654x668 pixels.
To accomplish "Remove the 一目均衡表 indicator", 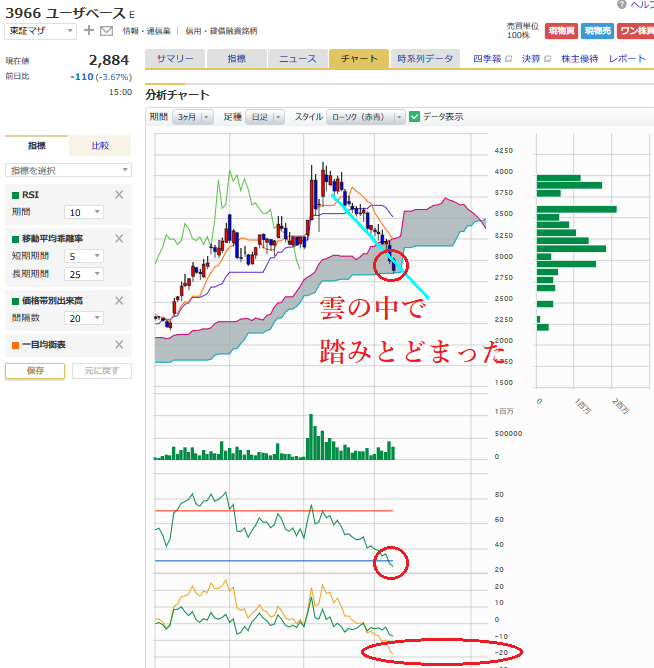I will tap(120, 345).
